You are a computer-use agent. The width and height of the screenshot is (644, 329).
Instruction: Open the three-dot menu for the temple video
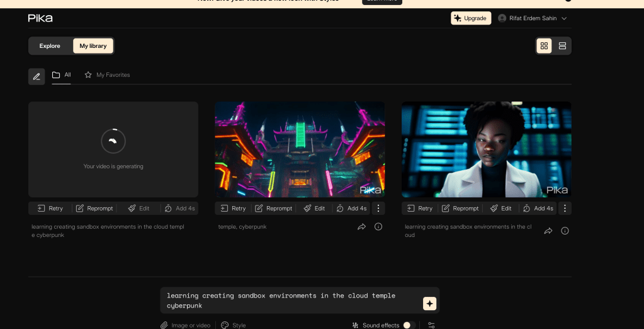(378, 209)
